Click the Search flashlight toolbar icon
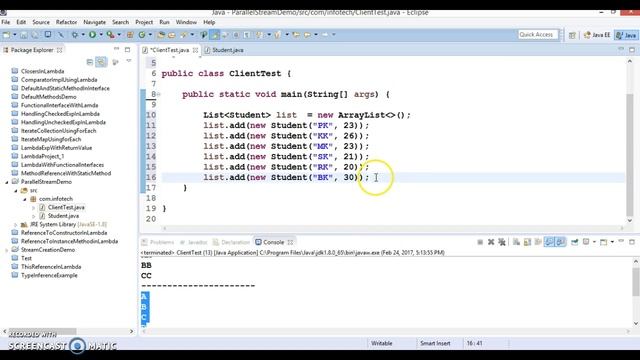The width and height of the screenshot is (640, 360). click(184, 35)
